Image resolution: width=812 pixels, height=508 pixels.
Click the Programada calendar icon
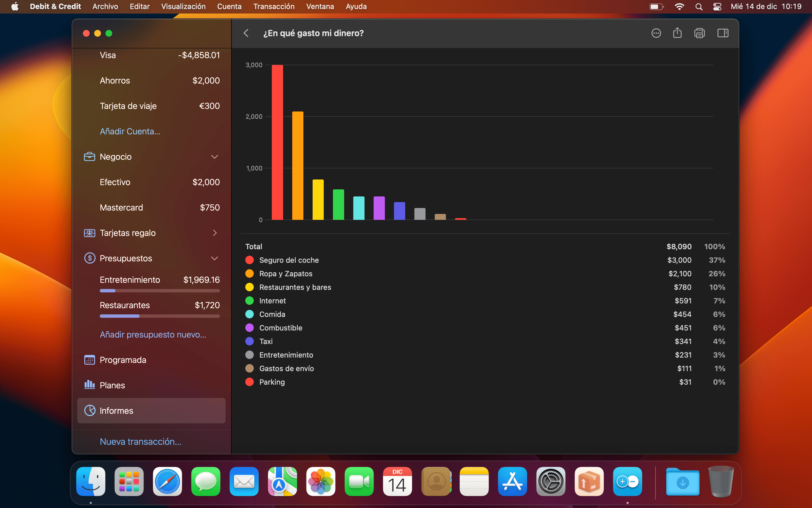point(89,360)
